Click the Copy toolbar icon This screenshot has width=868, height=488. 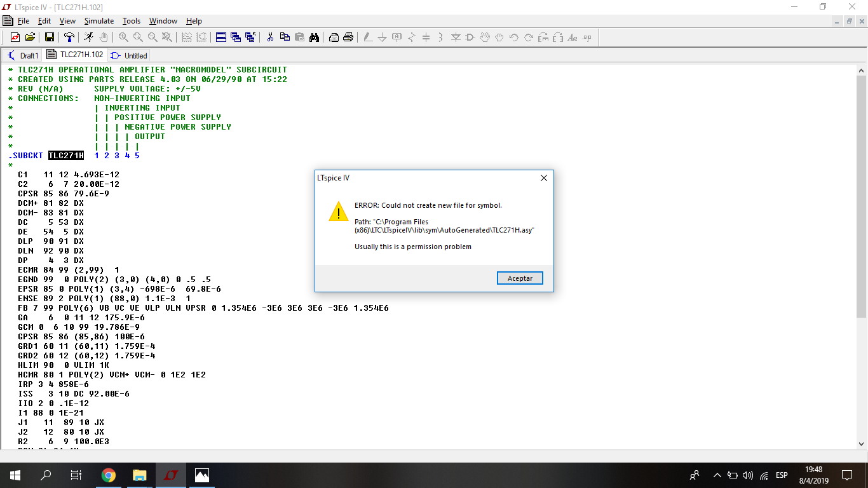[x=285, y=37]
